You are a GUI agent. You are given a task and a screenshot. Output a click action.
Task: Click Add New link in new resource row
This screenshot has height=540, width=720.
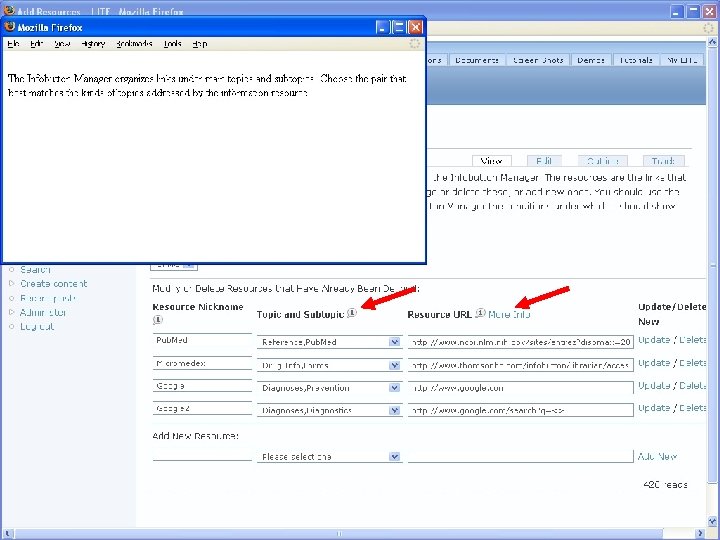pyautogui.click(x=657, y=456)
